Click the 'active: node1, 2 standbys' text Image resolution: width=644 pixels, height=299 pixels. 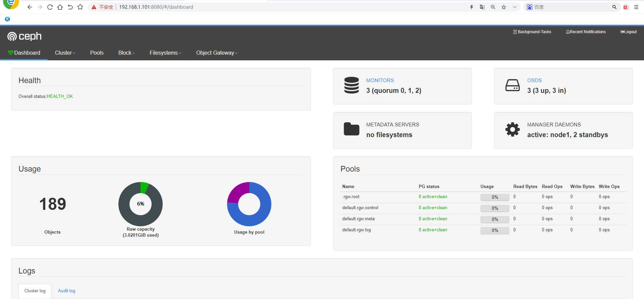[568, 135]
